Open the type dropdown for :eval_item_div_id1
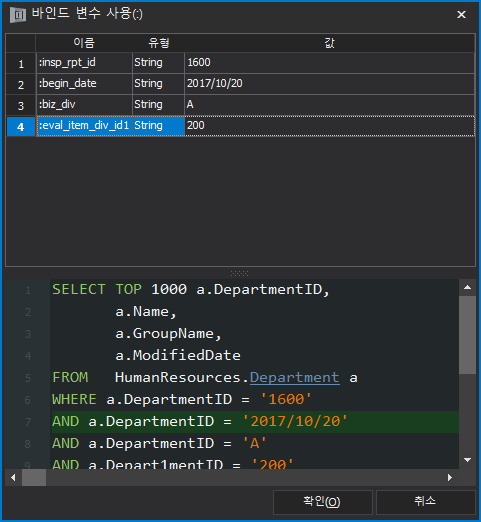 [x=158, y=126]
